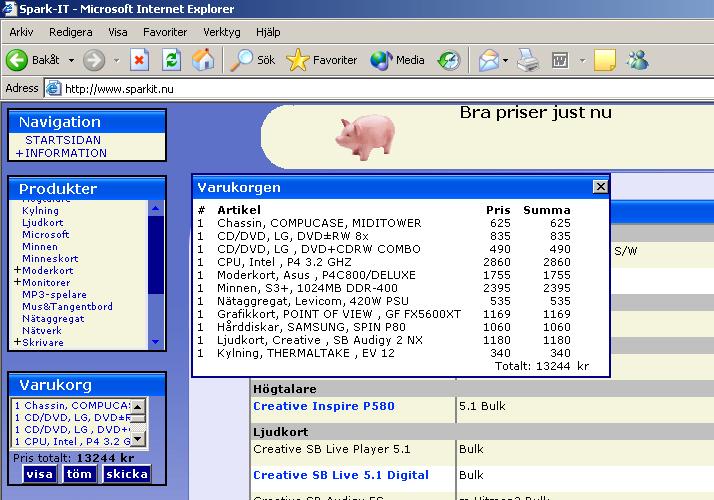Click the Messenger people icon
The image size is (714, 500).
(x=637, y=60)
